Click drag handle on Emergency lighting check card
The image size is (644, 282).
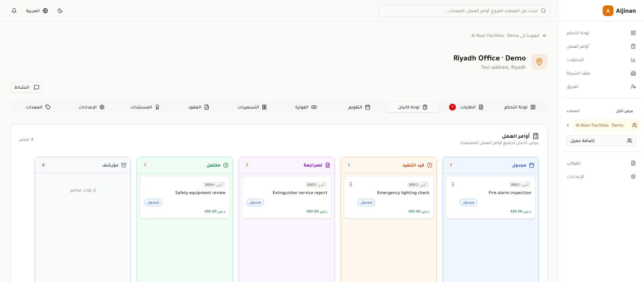point(351,184)
